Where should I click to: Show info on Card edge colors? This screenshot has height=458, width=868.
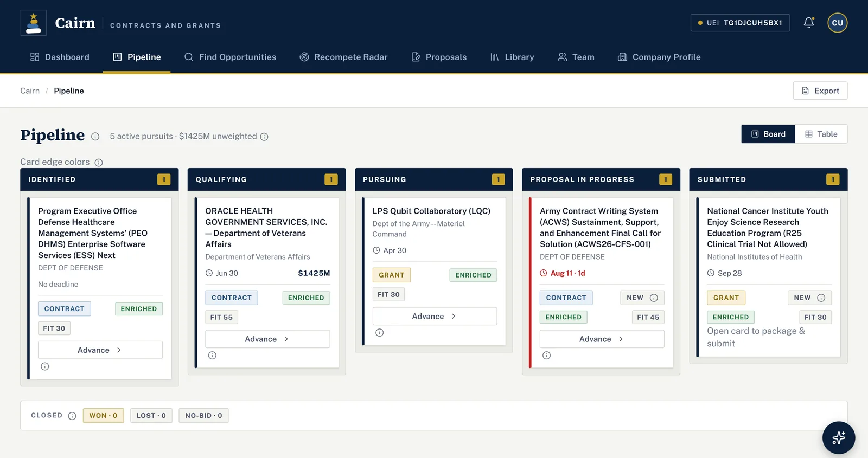tap(99, 163)
